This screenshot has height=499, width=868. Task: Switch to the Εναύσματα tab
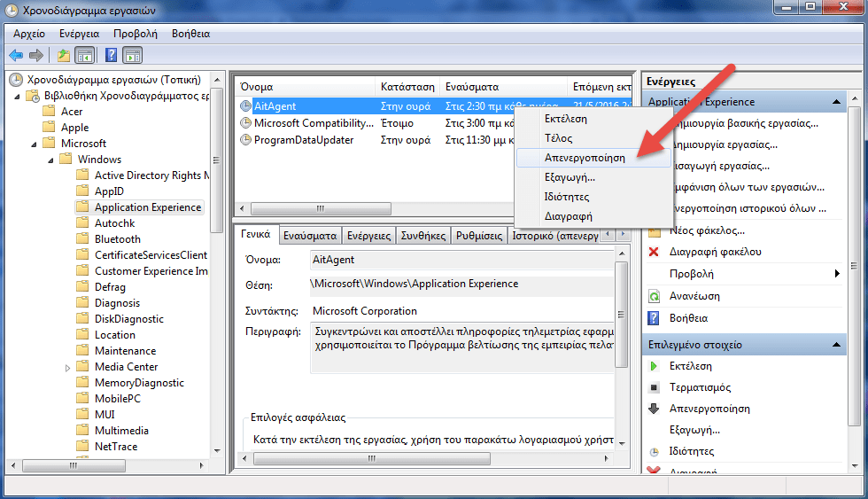[310, 236]
